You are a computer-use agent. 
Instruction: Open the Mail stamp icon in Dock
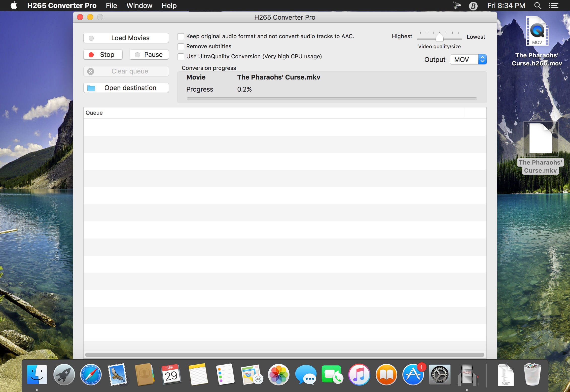click(118, 375)
